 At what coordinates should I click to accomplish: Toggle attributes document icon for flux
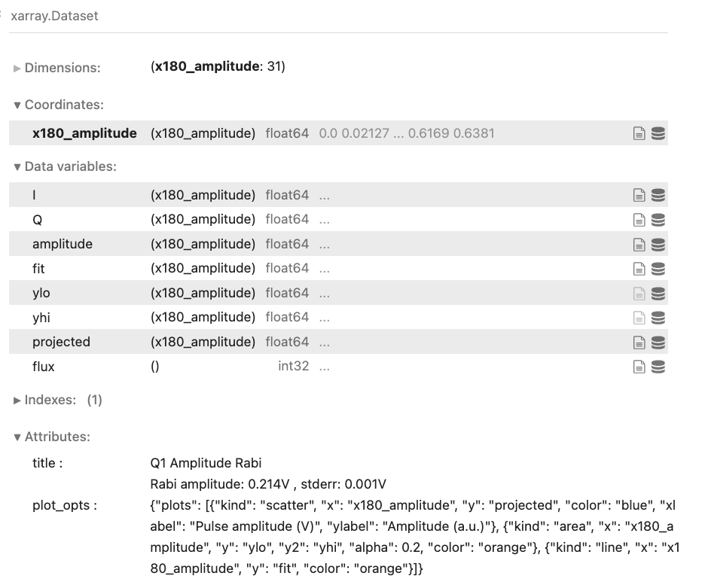639,367
